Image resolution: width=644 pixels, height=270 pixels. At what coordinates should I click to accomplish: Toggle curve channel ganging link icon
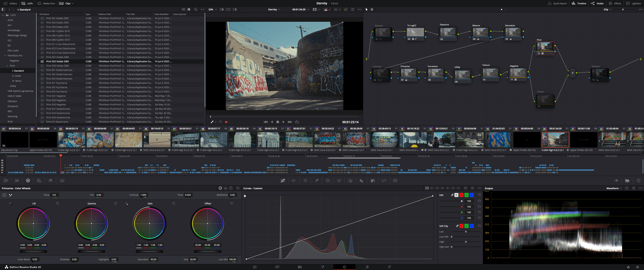click(x=452, y=195)
